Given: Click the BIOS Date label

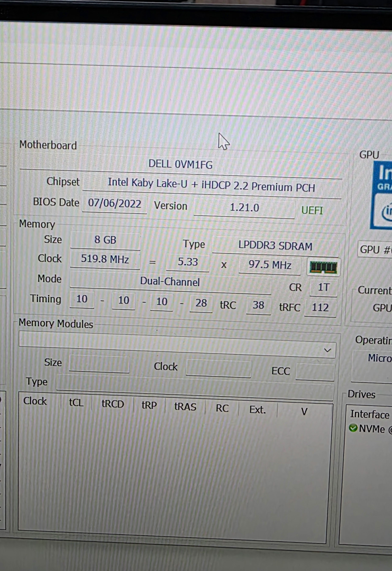Looking at the screenshot, I should (x=56, y=202).
